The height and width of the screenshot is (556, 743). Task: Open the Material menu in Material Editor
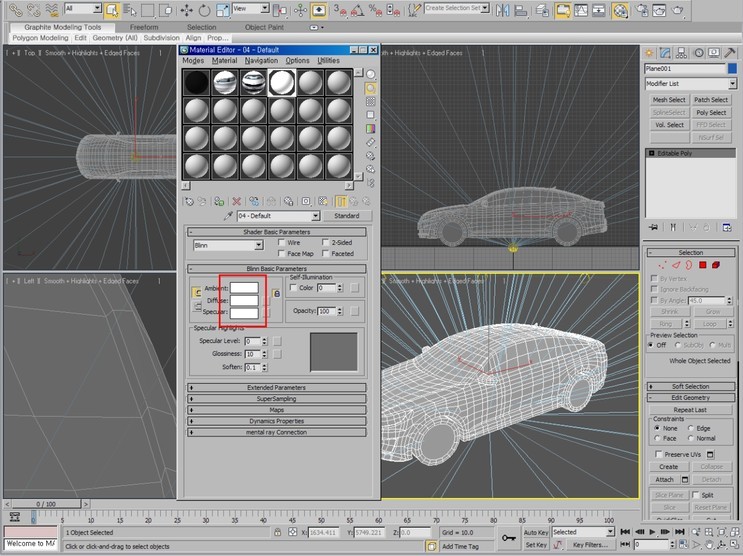tap(225, 61)
